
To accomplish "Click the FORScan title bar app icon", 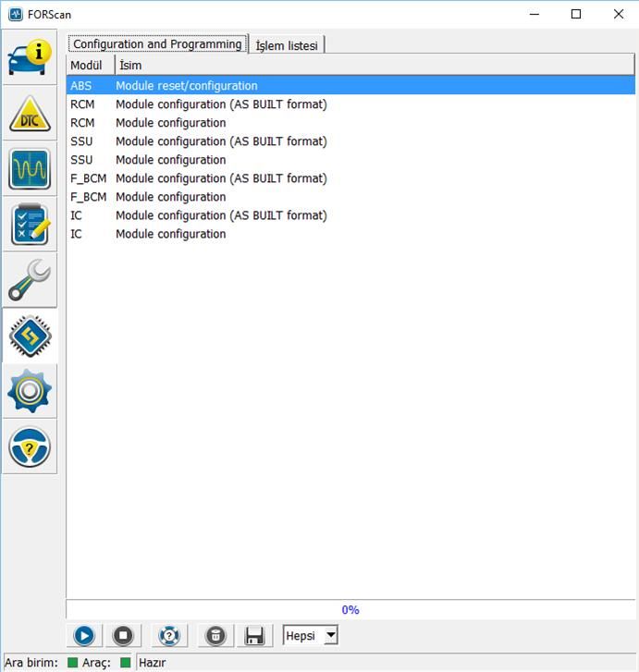I will [x=16, y=14].
